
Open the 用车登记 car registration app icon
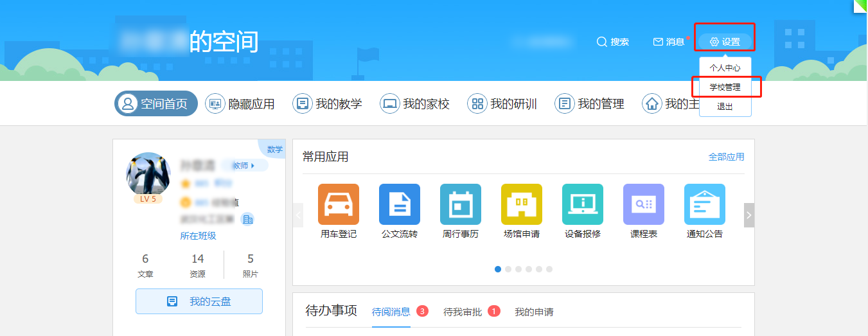tap(339, 204)
